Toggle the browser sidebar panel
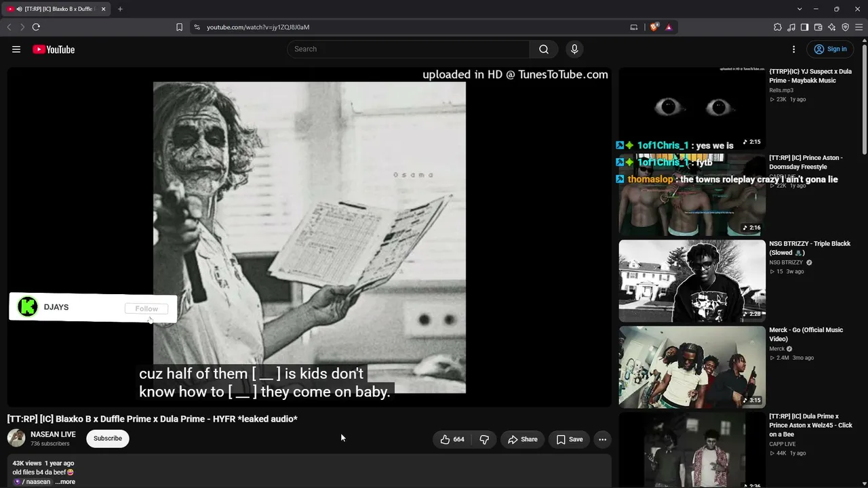 (804, 27)
